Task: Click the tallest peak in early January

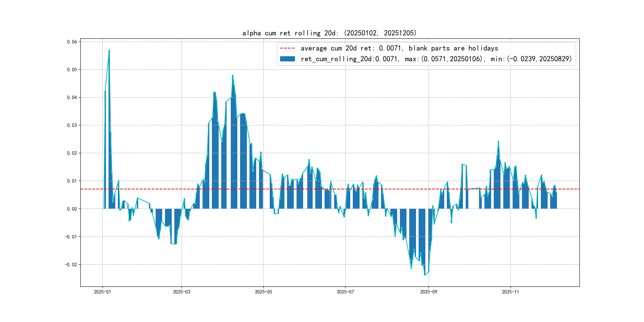Action: (109, 50)
